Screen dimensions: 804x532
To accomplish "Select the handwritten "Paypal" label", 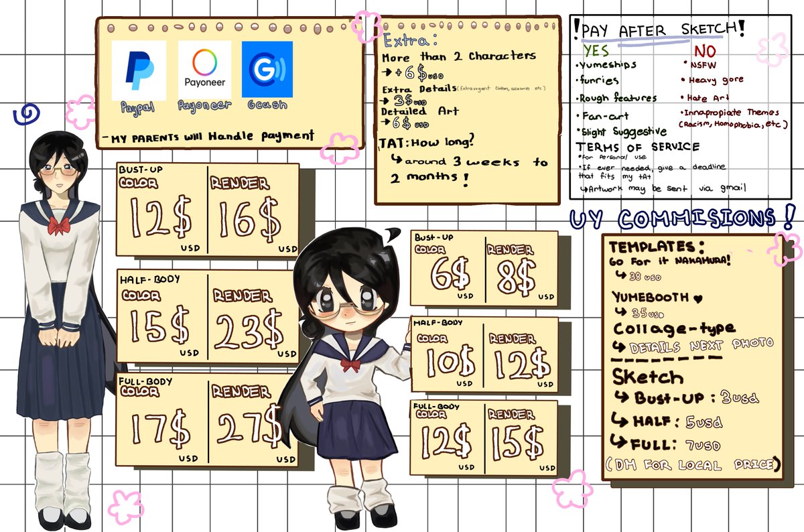I will [x=138, y=107].
